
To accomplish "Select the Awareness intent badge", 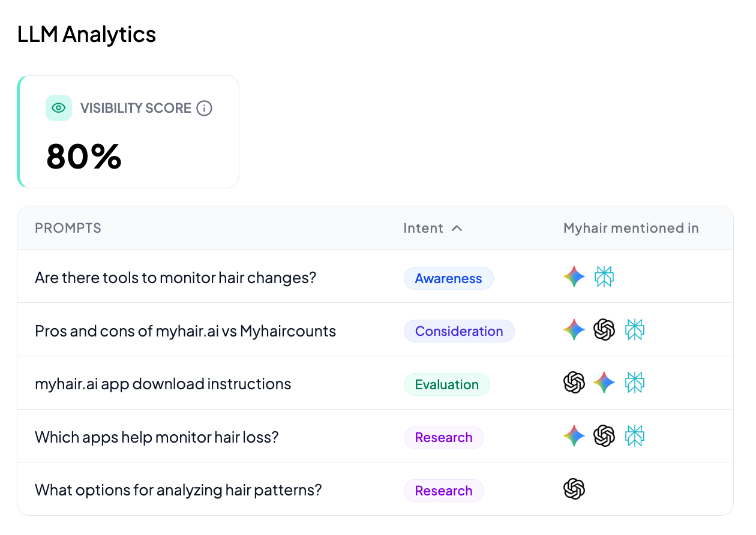I will coord(448,278).
